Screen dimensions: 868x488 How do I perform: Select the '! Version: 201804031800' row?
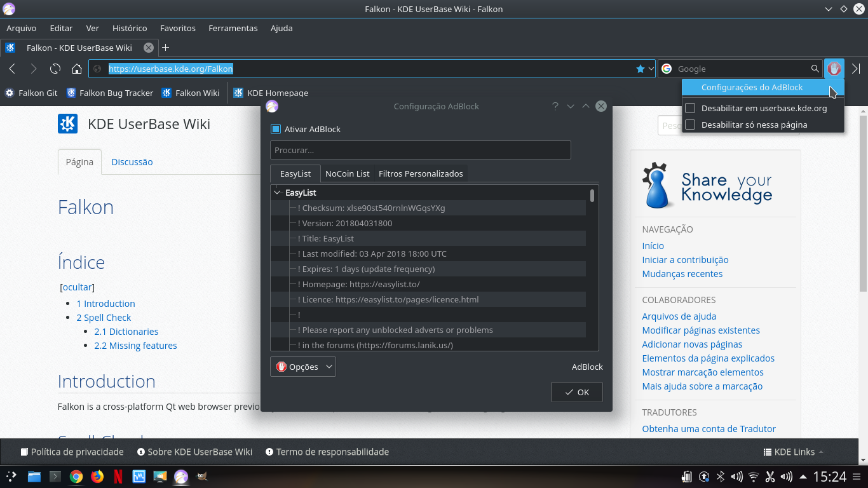pyautogui.click(x=428, y=223)
